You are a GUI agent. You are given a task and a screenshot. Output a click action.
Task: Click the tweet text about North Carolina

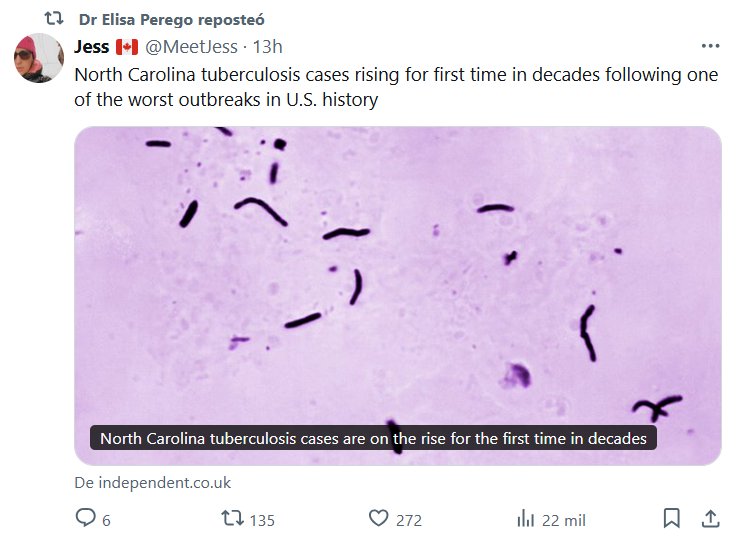(x=396, y=88)
